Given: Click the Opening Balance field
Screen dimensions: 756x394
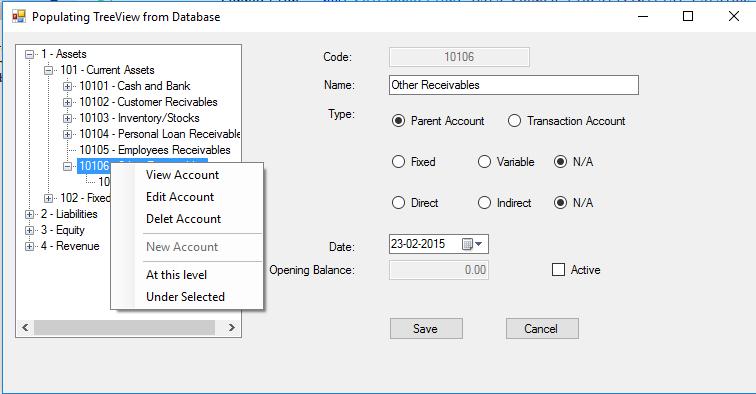Looking at the screenshot, I should click(x=439, y=270).
